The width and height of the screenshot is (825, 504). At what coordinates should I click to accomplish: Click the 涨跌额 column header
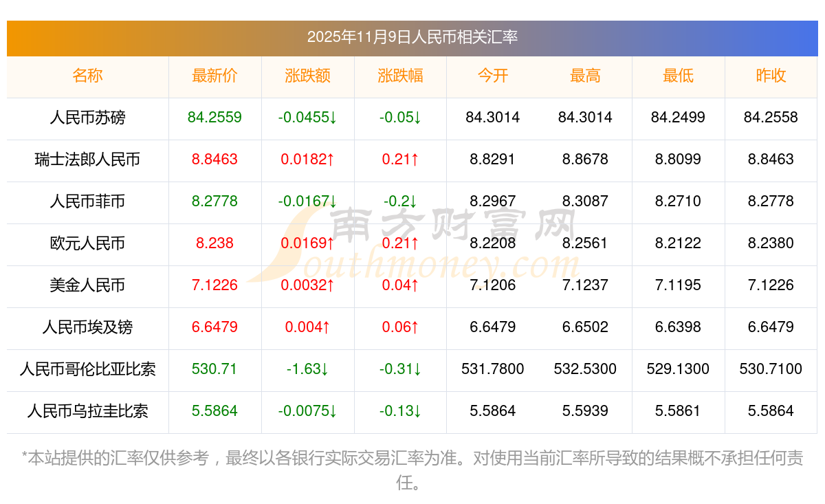[x=307, y=76]
